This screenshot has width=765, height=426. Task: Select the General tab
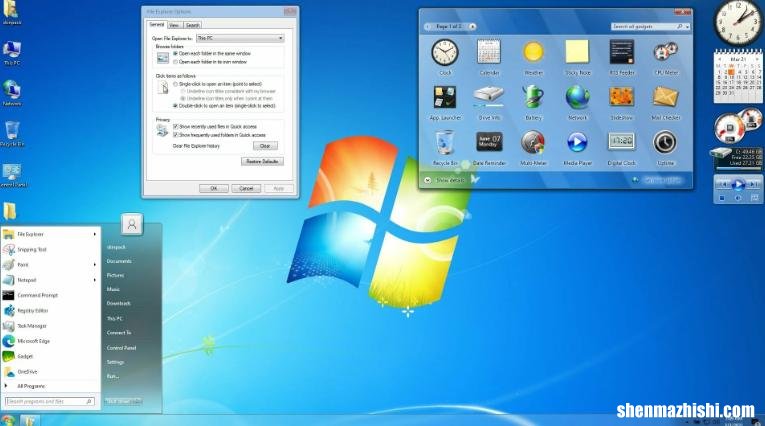point(157,24)
